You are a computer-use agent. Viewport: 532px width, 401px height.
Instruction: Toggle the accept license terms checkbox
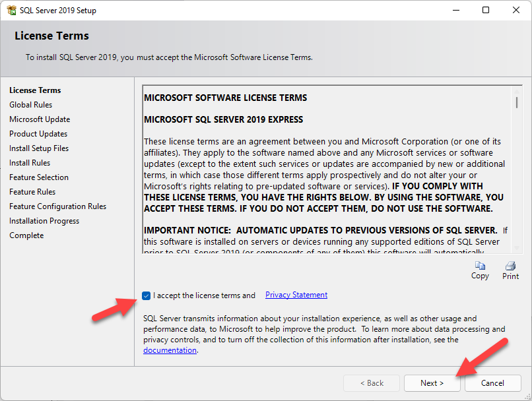click(x=147, y=295)
